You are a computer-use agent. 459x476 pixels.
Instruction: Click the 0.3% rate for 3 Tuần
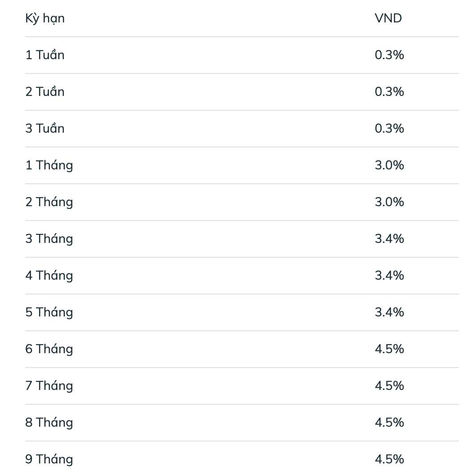tap(389, 129)
